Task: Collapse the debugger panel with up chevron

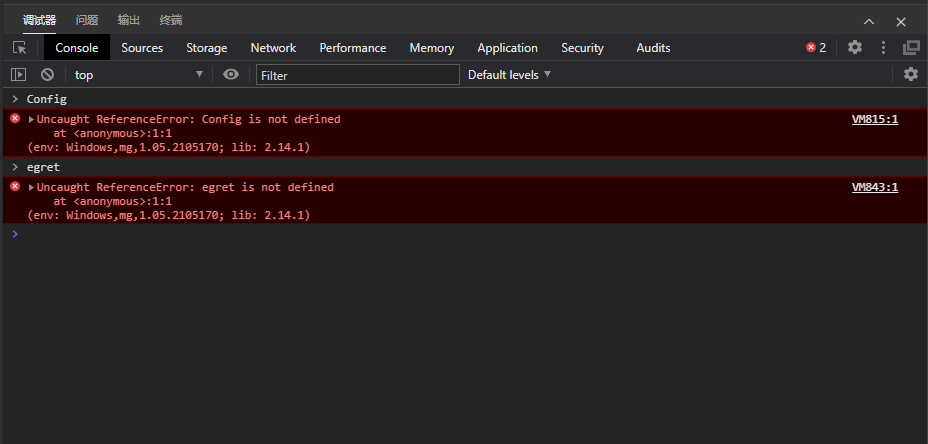Action: [x=869, y=22]
